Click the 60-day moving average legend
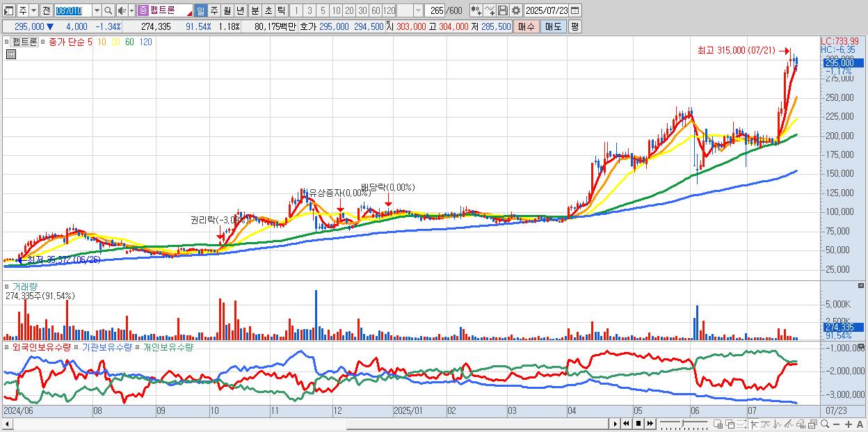This screenshot has height=432, width=868. 129,42
